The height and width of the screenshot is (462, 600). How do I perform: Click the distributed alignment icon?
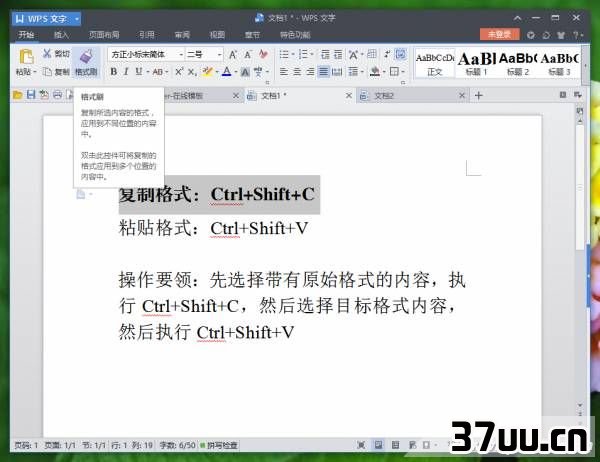(x=337, y=72)
